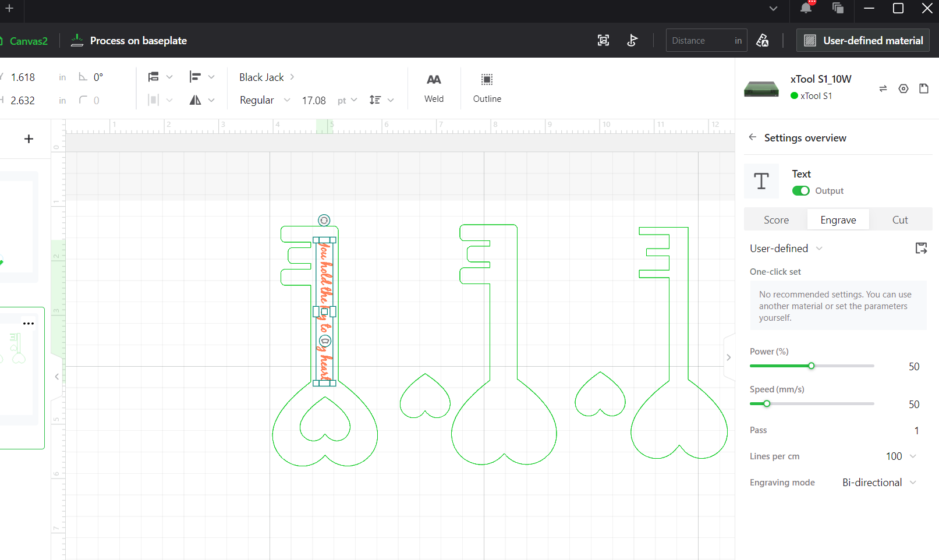Click the Weld text tool
The width and height of the screenshot is (939, 560).
[434, 88]
